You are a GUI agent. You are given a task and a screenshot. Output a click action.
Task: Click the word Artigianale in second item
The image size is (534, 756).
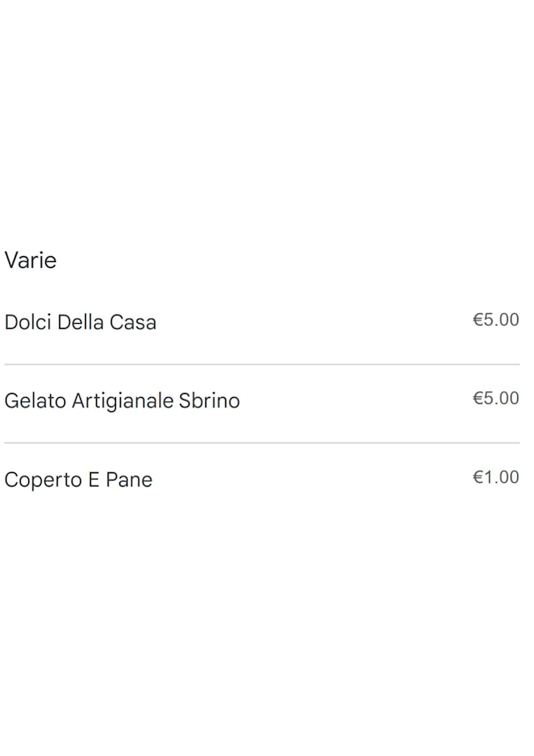coord(123,401)
